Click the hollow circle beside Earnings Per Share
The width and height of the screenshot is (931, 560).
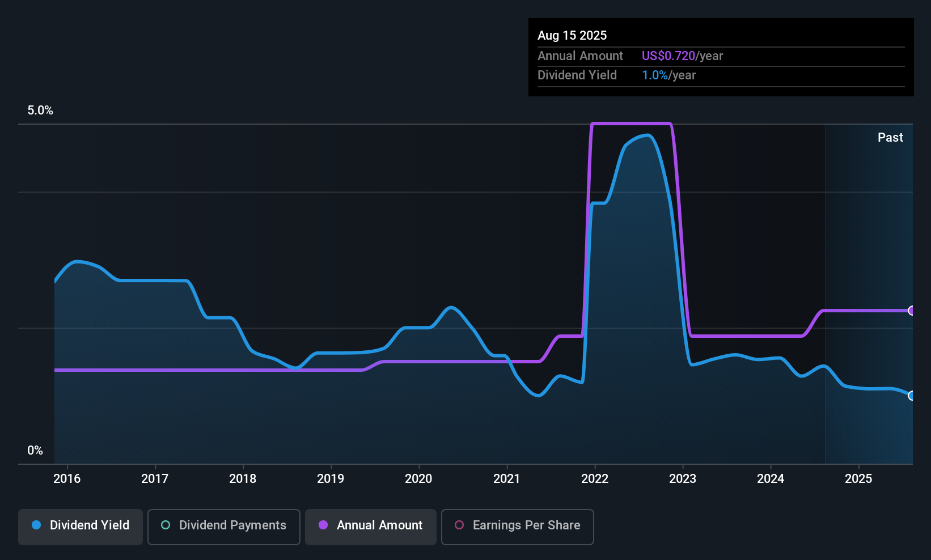coord(459,525)
